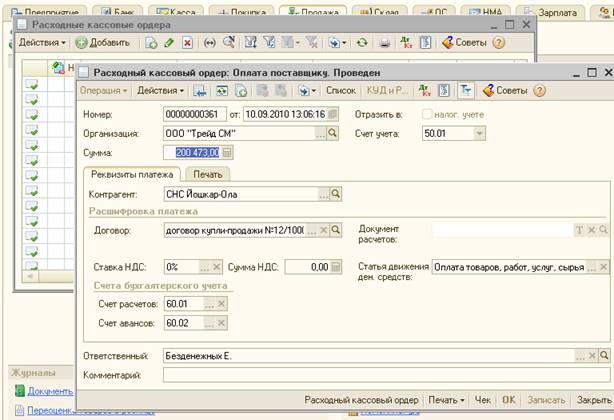Switch to the Печать tab
Image resolution: width=614 pixels, height=420 pixels.
[208, 174]
